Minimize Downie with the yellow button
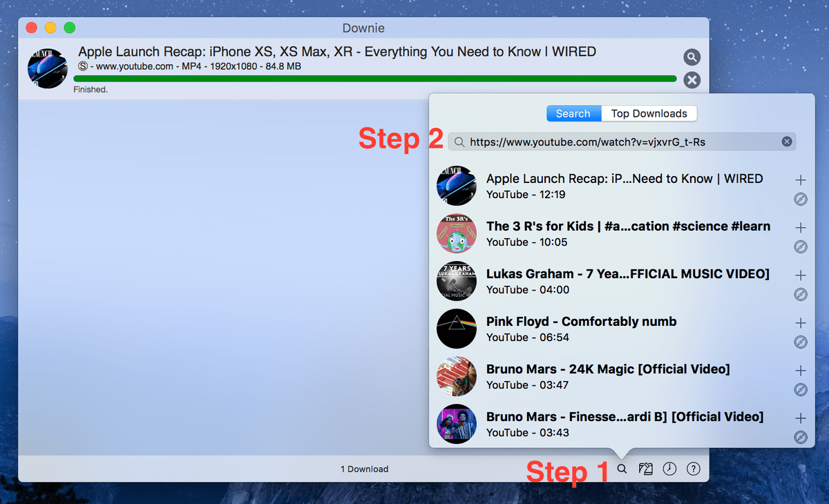 [50, 28]
